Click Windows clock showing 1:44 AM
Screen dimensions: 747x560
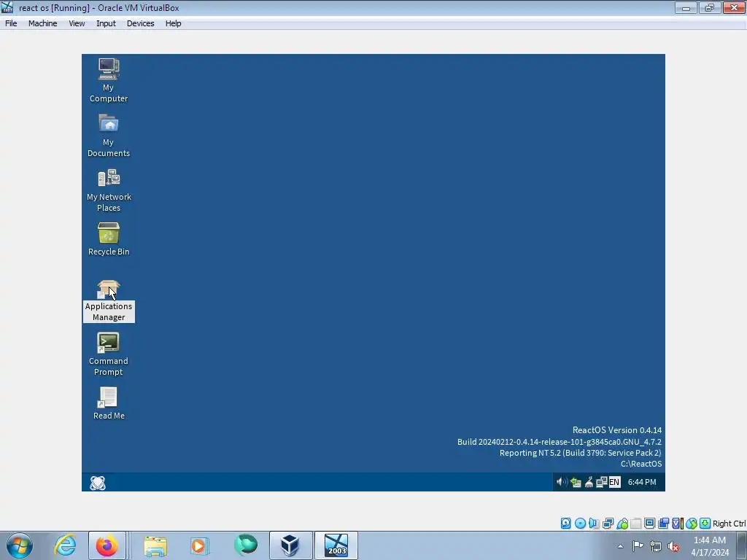710,546
